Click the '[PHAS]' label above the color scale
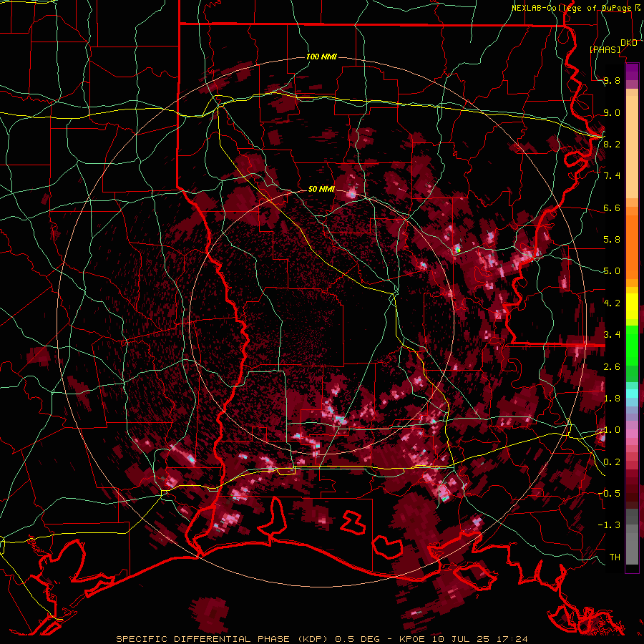644x644 pixels. (x=605, y=49)
